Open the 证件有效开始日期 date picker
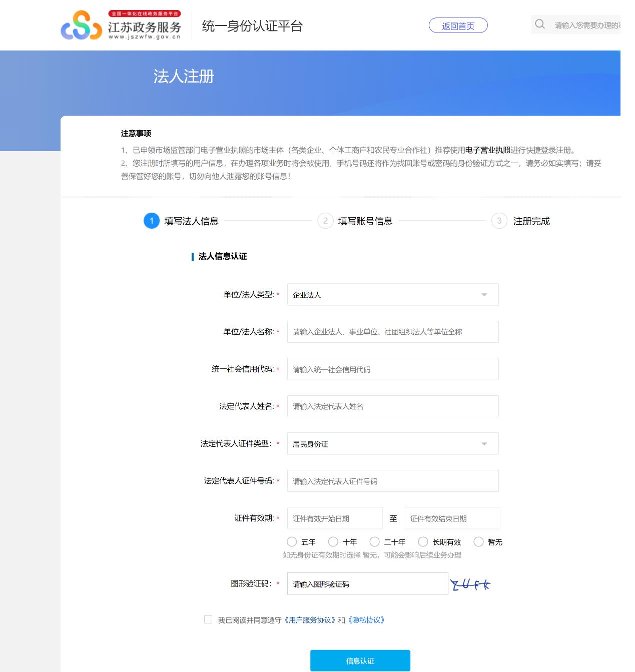 click(x=335, y=518)
